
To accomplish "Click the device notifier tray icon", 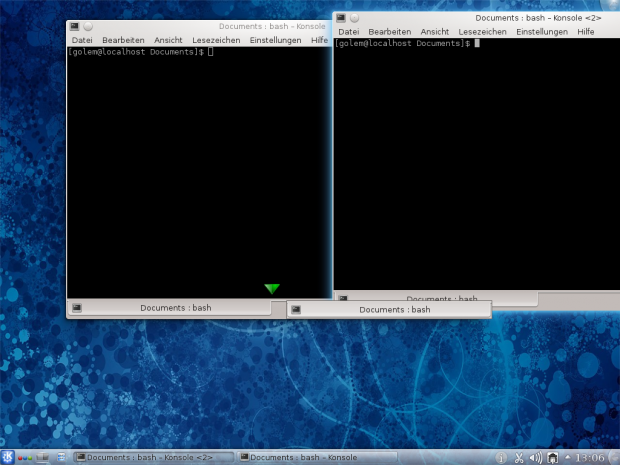I will (x=552, y=458).
